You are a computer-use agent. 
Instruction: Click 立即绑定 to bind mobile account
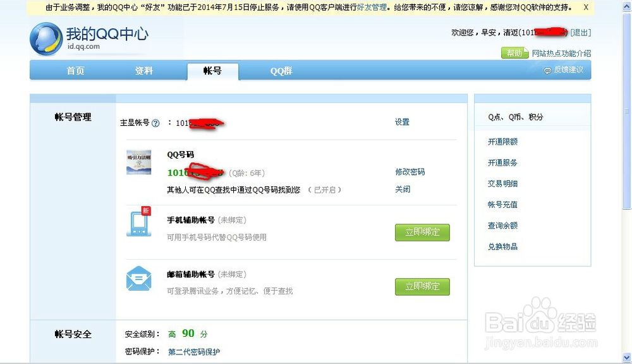pyautogui.click(x=422, y=232)
